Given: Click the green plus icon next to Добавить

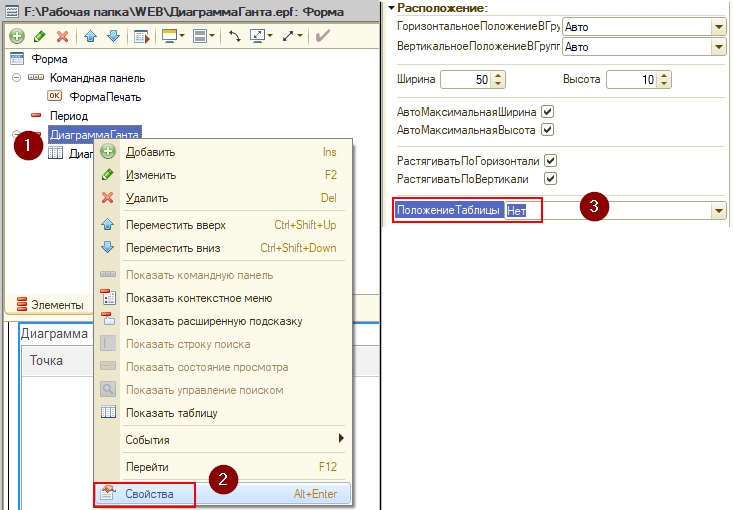Looking at the screenshot, I should pyautogui.click(x=108, y=151).
